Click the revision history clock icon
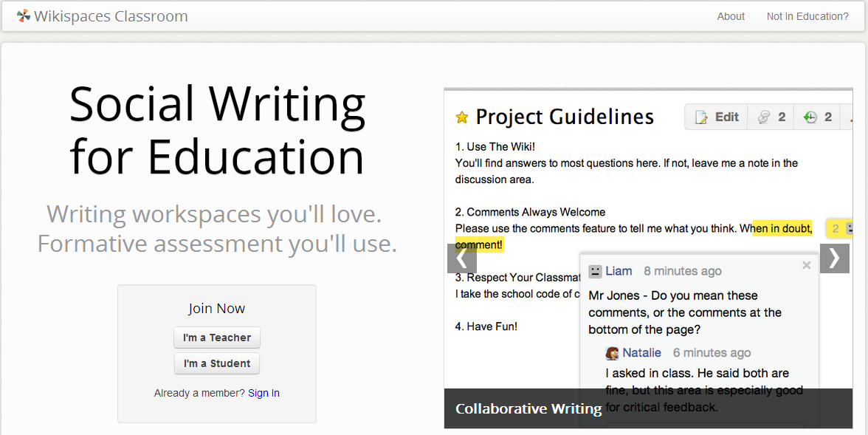The height and width of the screenshot is (435, 868). [810, 117]
